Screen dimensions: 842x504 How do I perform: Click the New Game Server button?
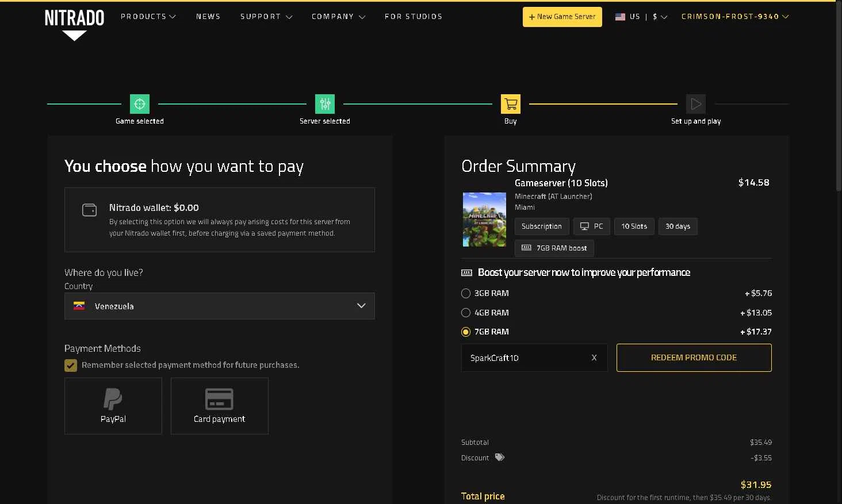click(562, 17)
